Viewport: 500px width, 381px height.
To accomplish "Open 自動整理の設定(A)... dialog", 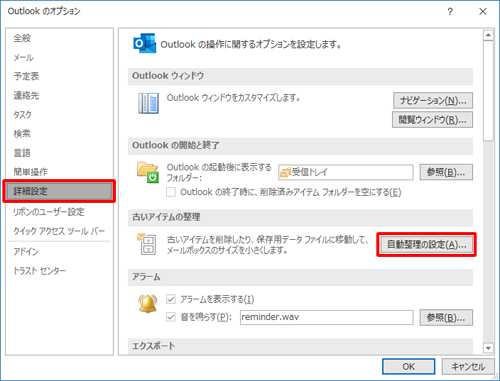I will click(426, 245).
